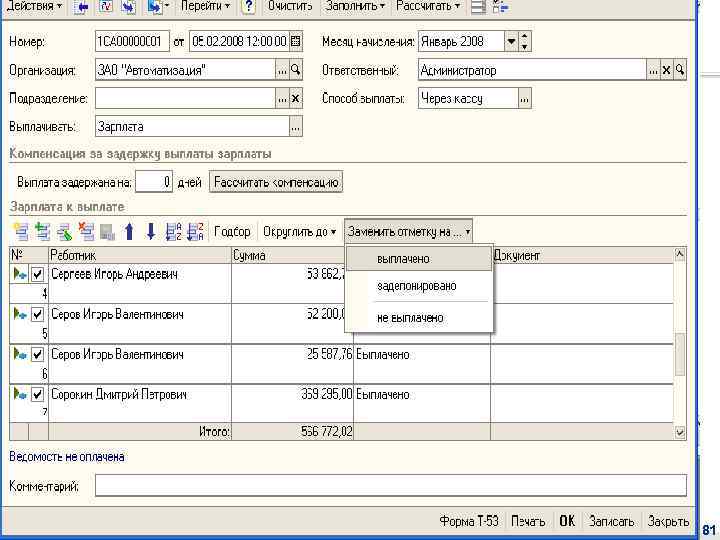Open help with the question mark icon
Viewport: 720px width, 540px height.
tap(248, 6)
